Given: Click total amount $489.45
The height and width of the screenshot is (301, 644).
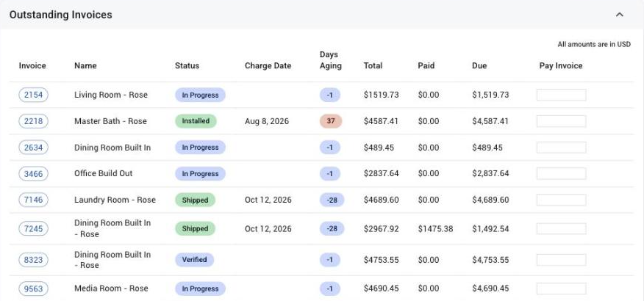Looking at the screenshot, I should (379, 148).
